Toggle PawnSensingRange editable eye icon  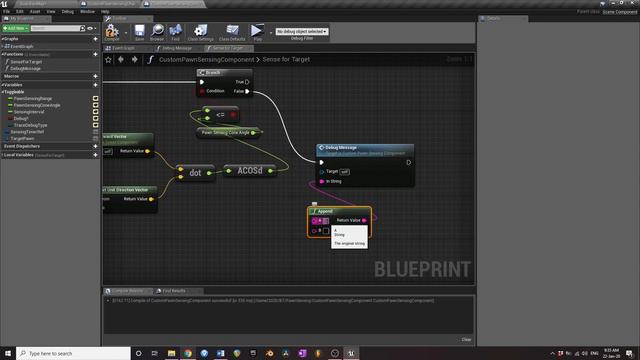point(96,98)
